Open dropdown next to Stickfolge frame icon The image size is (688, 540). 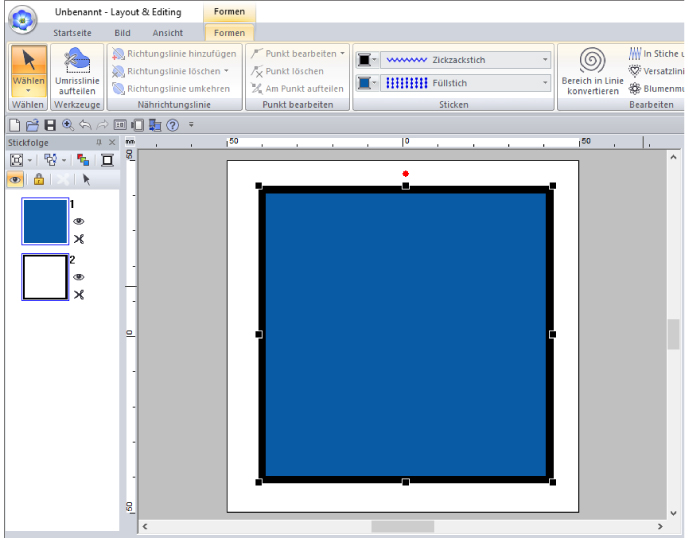tap(30, 160)
